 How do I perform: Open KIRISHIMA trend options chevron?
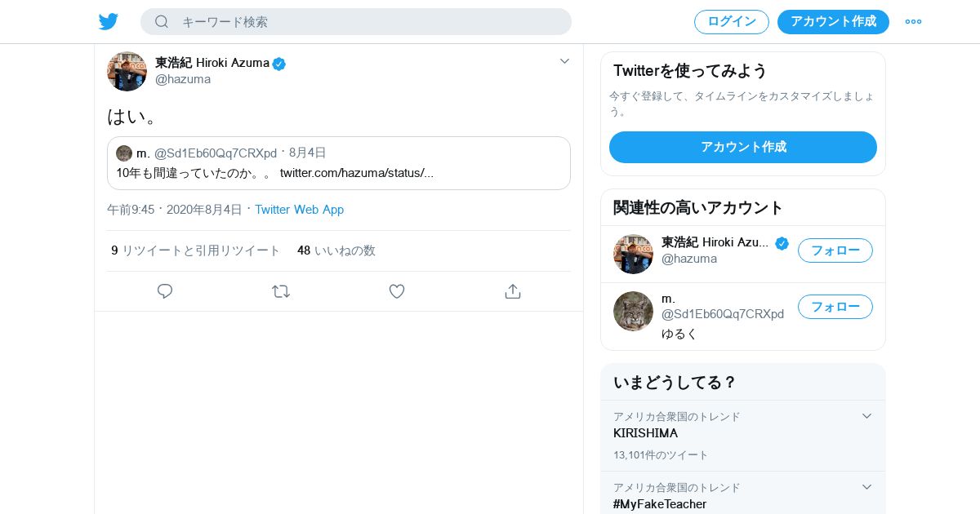[x=866, y=416]
